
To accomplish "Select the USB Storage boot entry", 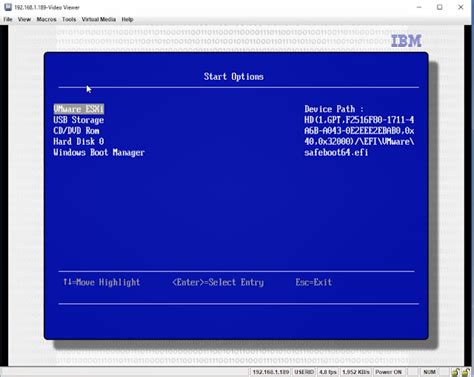I will pos(79,120).
